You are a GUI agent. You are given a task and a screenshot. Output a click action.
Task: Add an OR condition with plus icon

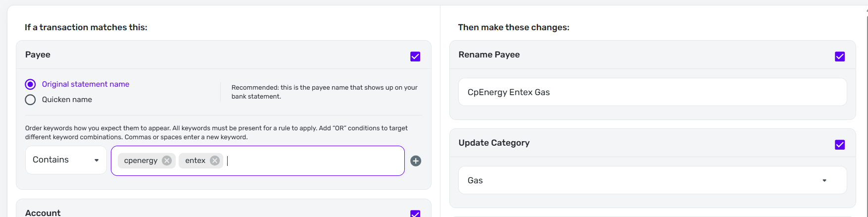click(416, 161)
